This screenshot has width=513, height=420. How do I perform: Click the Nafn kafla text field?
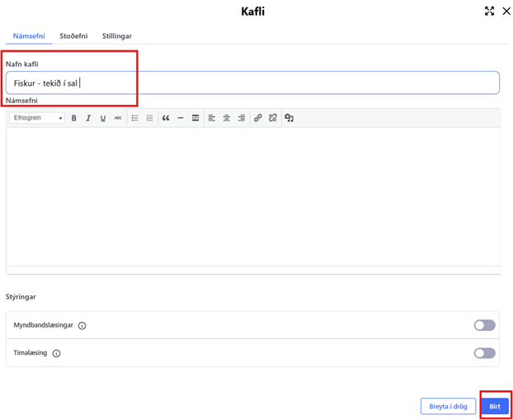click(252, 83)
